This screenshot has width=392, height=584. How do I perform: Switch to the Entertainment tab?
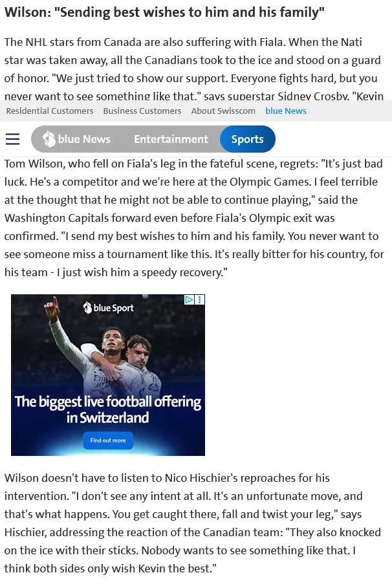click(x=171, y=139)
